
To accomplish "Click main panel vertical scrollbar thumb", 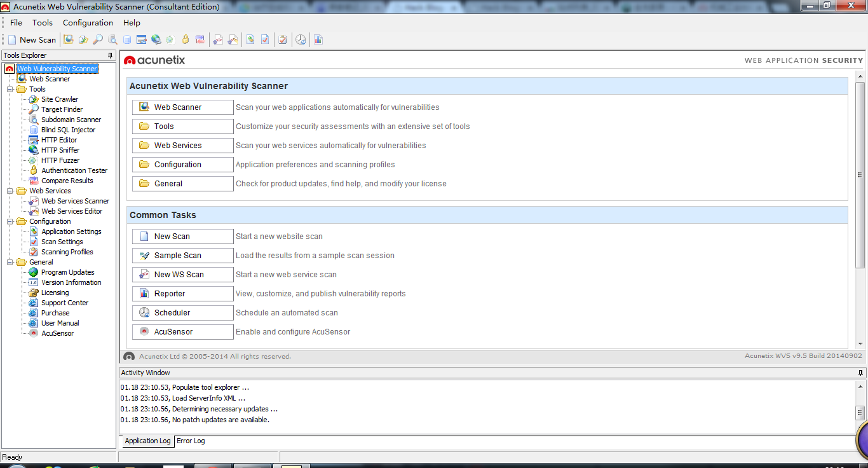I will click(x=860, y=175).
